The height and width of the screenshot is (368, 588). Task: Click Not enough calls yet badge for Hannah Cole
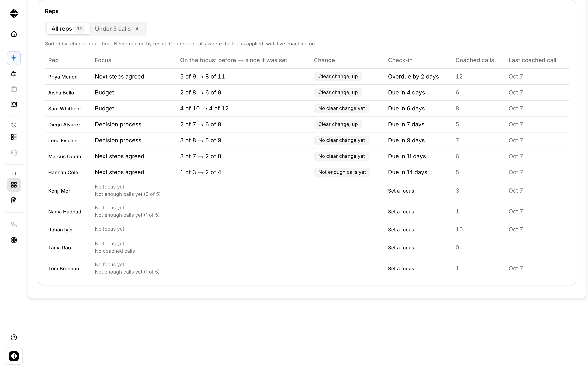point(342,172)
